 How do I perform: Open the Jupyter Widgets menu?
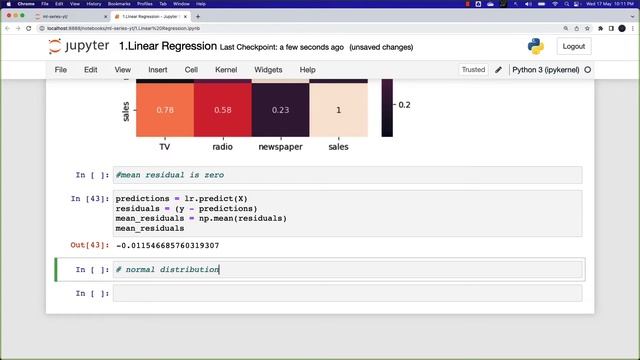point(268,70)
